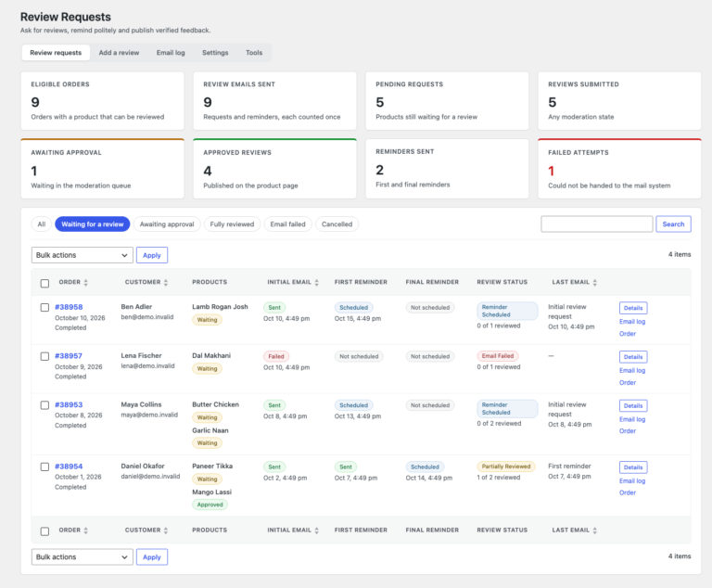Open Email log for order #38953
This screenshot has width=712, height=588.
tap(632, 419)
